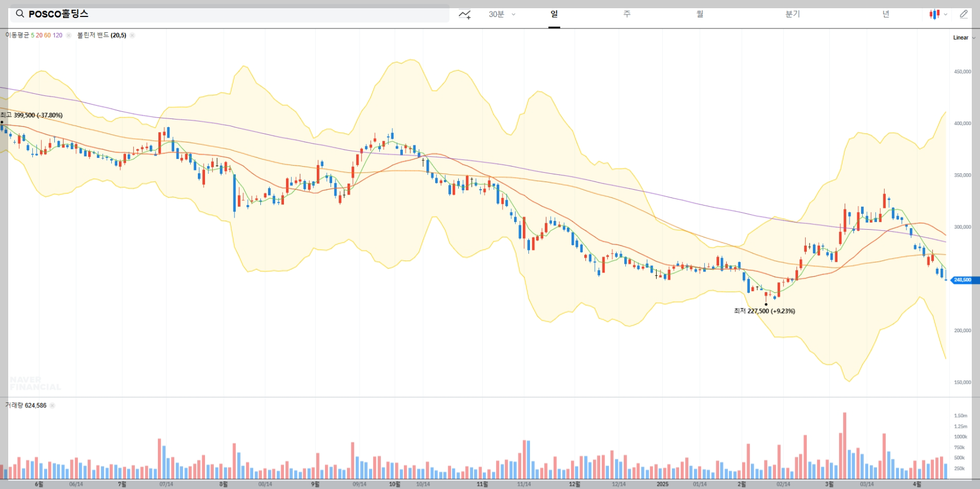Click the POSCO홀딩스 stock search field
Image resolution: width=980 pixels, height=489 pixels.
click(x=230, y=14)
